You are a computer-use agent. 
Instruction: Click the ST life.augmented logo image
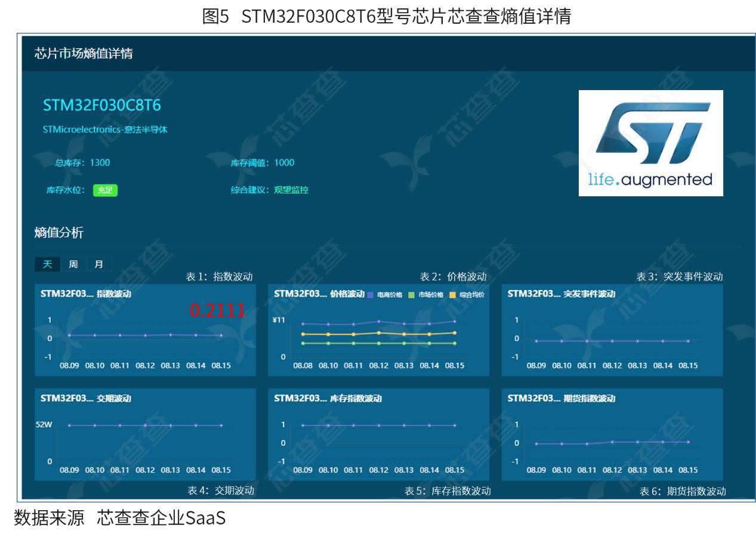651,143
